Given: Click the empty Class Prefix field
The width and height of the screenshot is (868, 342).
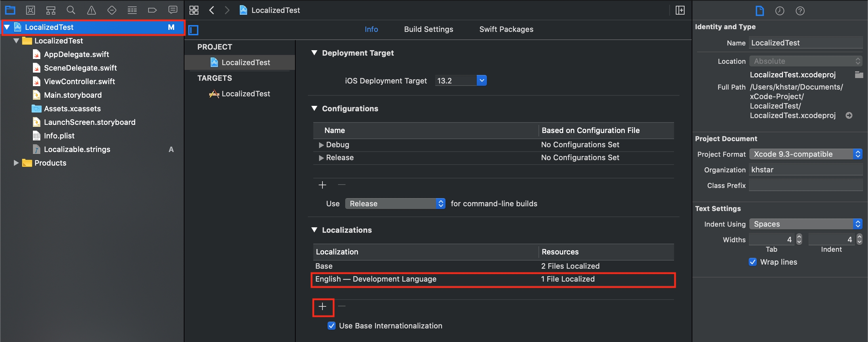Looking at the screenshot, I should tap(806, 185).
